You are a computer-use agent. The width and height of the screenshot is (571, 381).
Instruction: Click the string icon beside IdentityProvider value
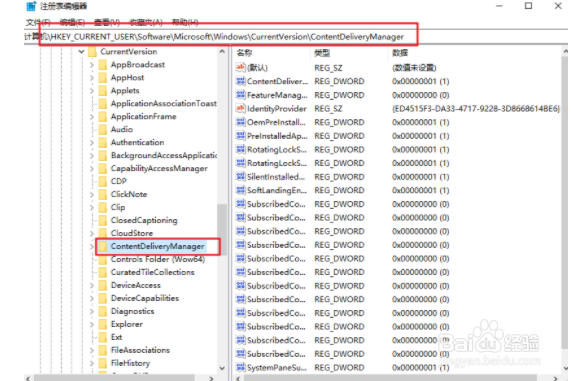240,108
